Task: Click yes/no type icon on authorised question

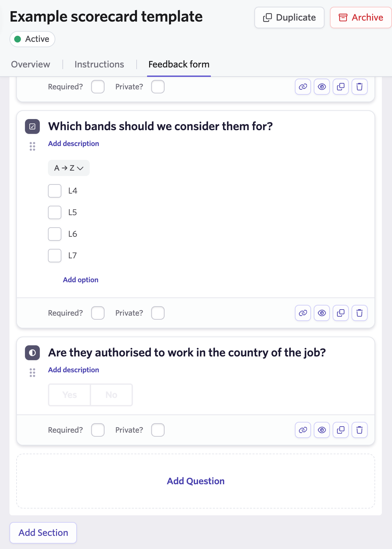Action: point(32,353)
